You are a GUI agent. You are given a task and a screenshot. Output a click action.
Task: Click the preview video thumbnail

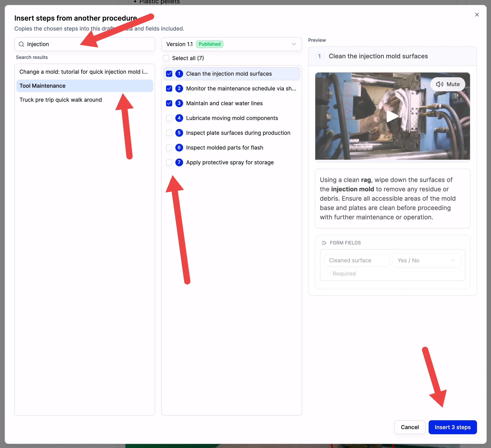point(392,116)
